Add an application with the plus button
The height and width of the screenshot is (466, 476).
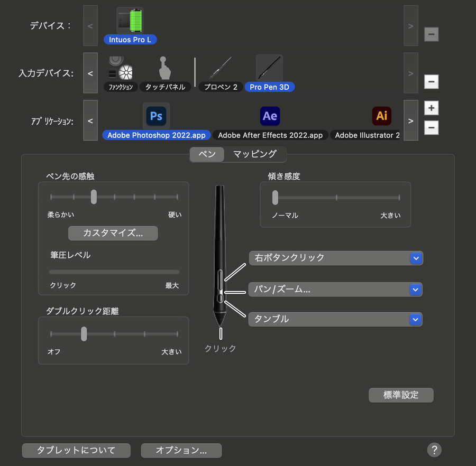(x=431, y=108)
